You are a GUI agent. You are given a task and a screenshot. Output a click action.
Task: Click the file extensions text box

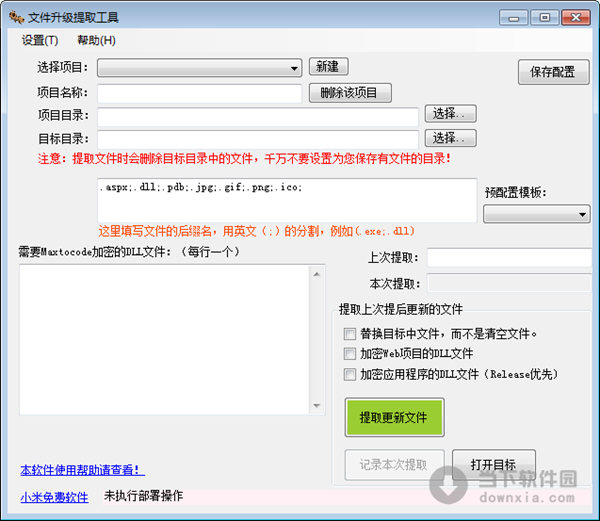(287, 200)
